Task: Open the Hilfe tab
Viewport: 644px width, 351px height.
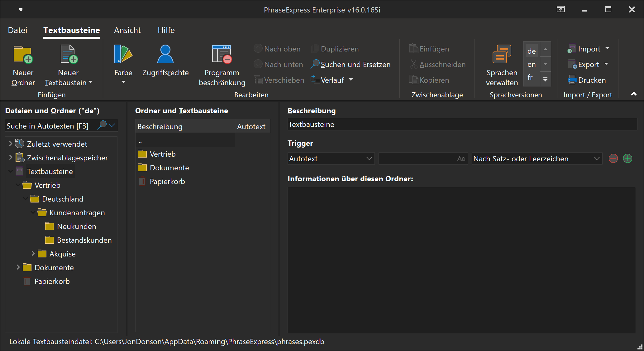Action: [166, 30]
